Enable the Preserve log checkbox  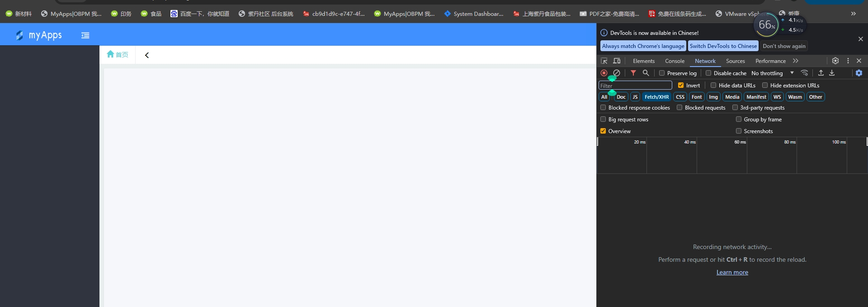(662, 73)
